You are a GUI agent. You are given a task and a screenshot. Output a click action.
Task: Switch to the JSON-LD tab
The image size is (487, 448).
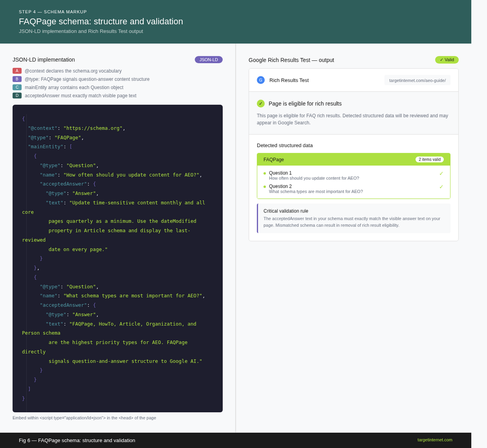(x=209, y=59)
